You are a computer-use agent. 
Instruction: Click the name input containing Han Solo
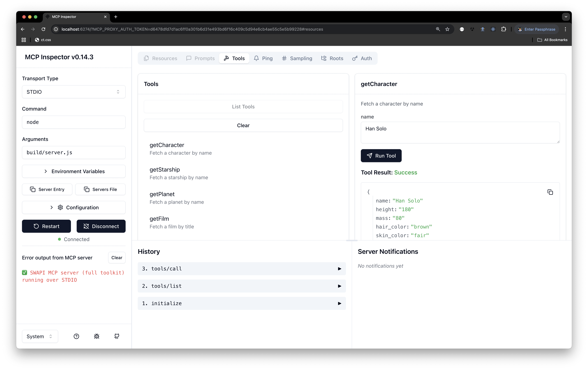pyautogui.click(x=460, y=132)
